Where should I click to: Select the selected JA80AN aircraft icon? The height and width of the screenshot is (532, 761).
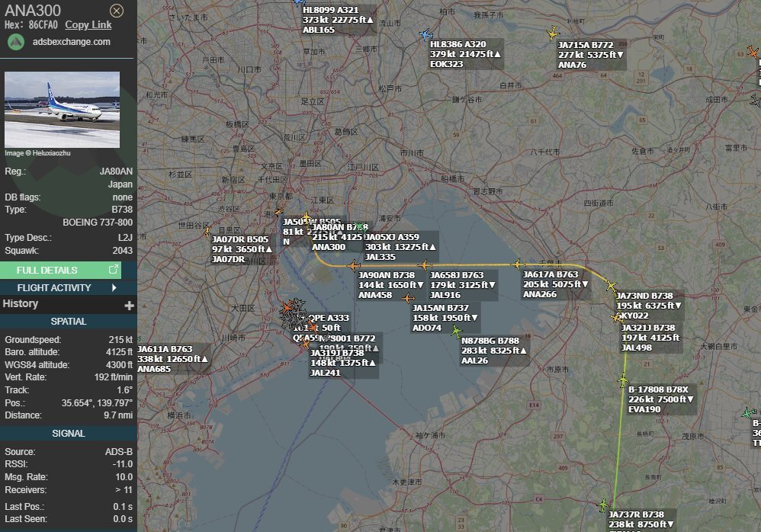pyautogui.click(x=307, y=218)
